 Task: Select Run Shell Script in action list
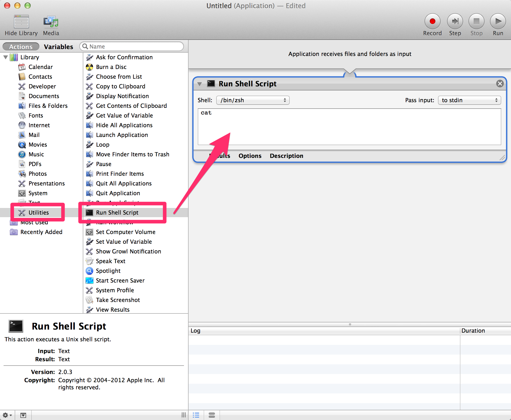(117, 213)
